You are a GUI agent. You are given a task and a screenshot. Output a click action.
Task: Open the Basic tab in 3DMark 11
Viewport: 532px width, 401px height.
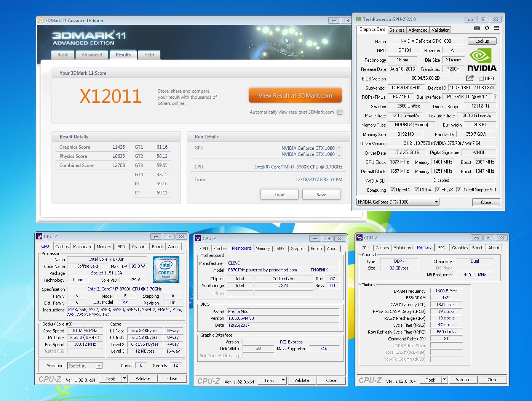tap(63, 55)
